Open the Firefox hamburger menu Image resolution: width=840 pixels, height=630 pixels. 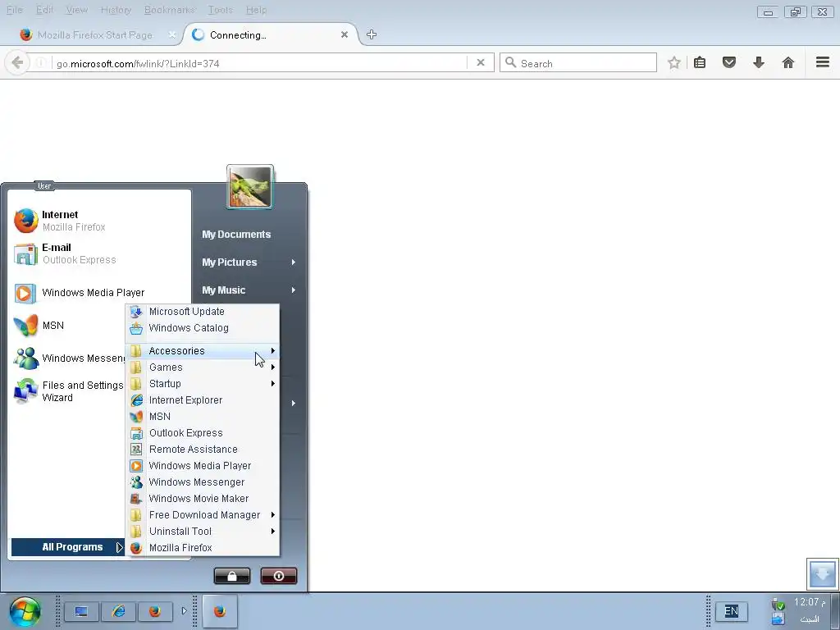click(823, 62)
